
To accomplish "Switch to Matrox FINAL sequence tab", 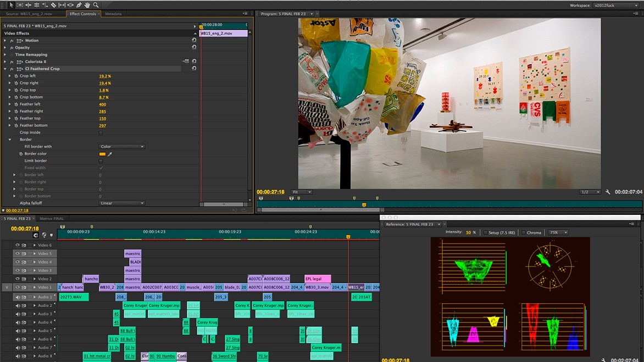I will click(x=51, y=218).
